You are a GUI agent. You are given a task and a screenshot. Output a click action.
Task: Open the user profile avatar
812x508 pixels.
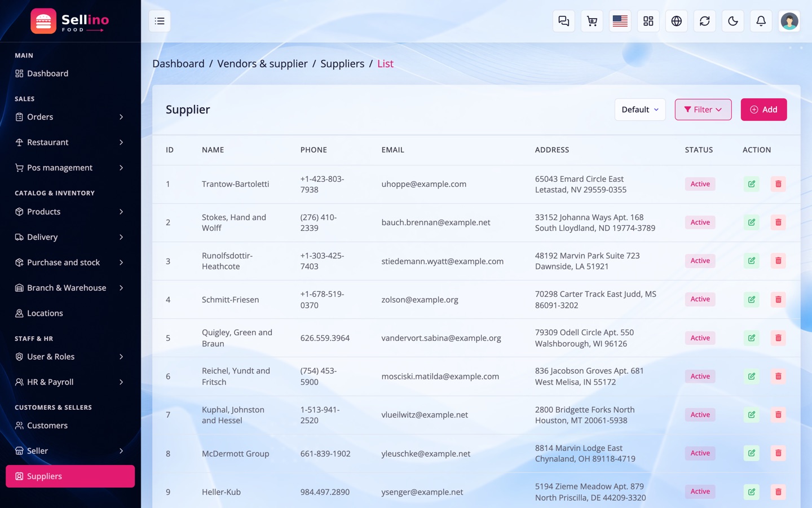[789, 21]
